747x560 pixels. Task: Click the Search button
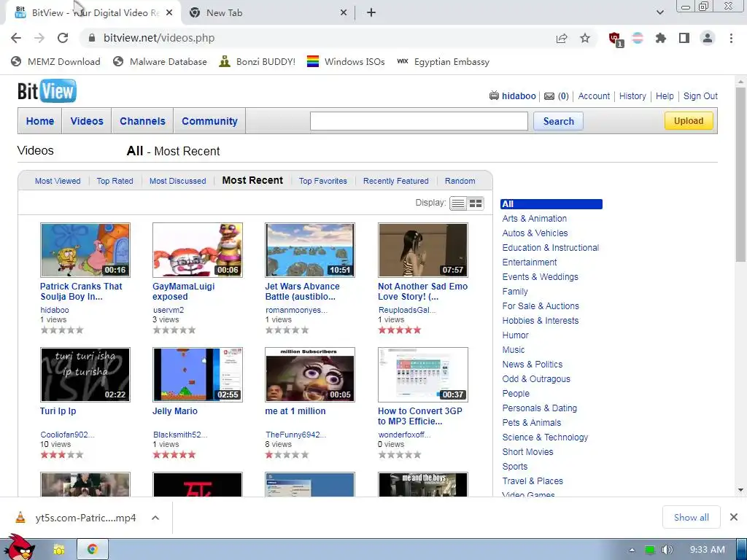click(558, 121)
